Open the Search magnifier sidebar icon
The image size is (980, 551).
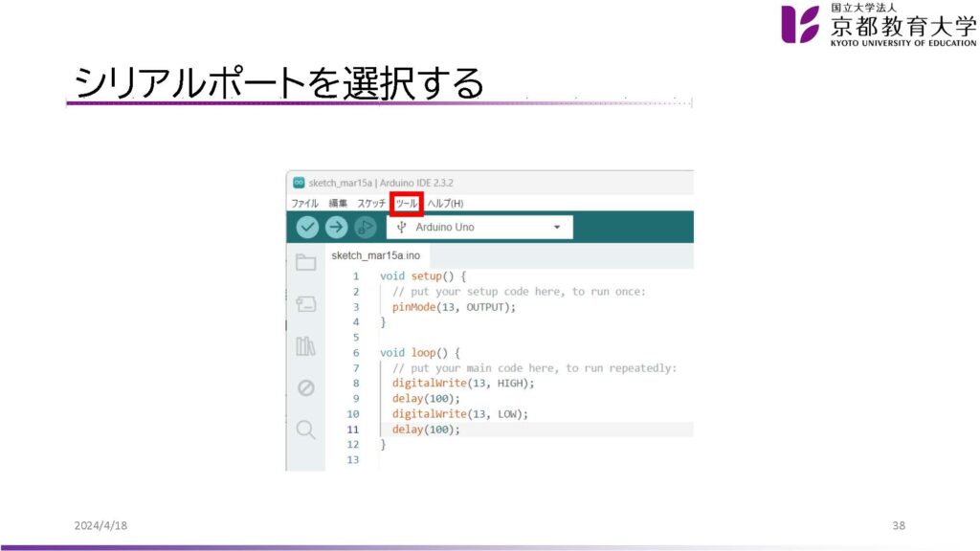tap(305, 430)
